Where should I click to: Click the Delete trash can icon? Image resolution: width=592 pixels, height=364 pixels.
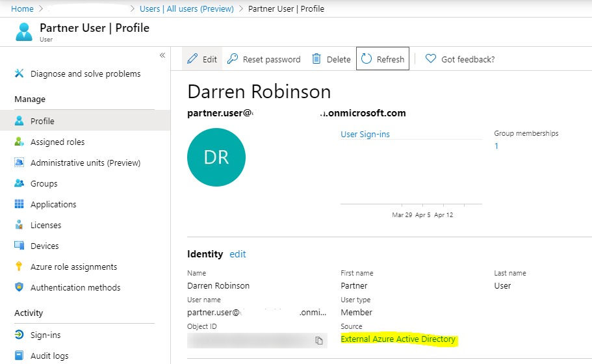pyautogui.click(x=316, y=59)
